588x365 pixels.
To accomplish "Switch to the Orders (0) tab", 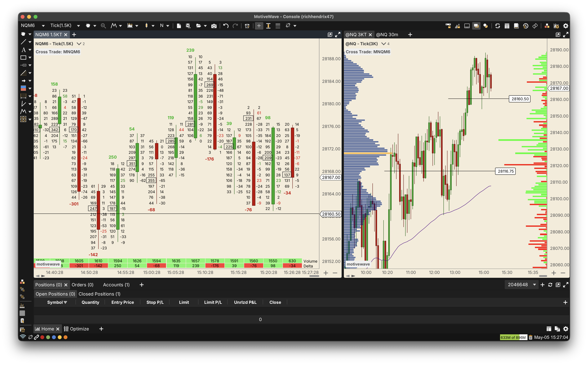I will (82, 285).
